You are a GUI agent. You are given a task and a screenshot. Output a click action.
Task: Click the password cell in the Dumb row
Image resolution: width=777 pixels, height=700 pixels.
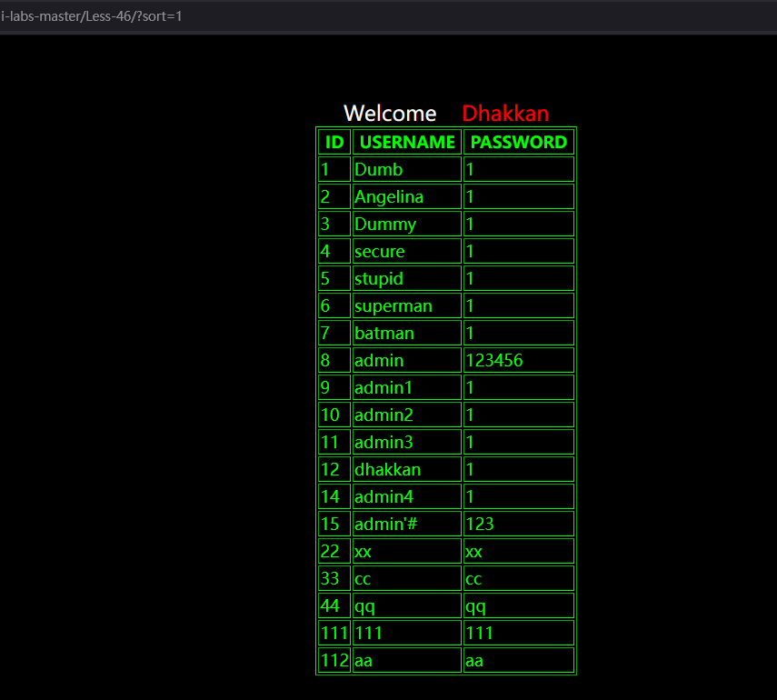coord(519,170)
